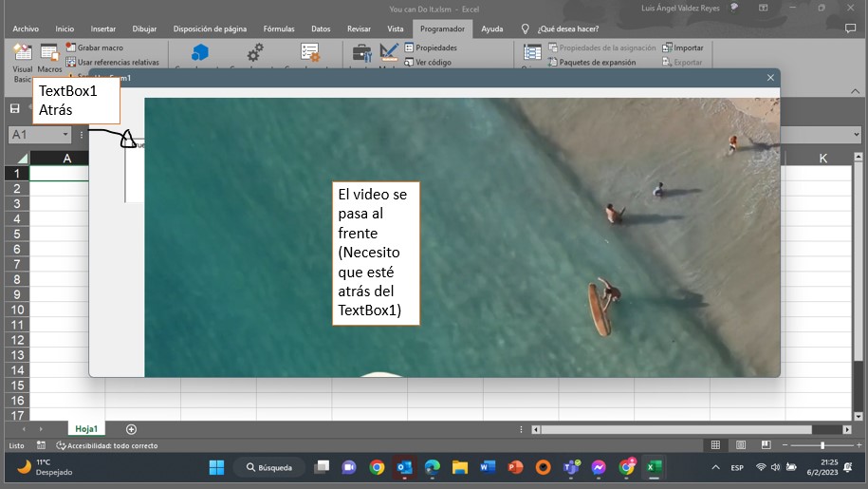Image resolution: width=868 pixels, height=489 pixels.
Task: Switch to the Insertar tab
Action: click(x=103, y=28)
